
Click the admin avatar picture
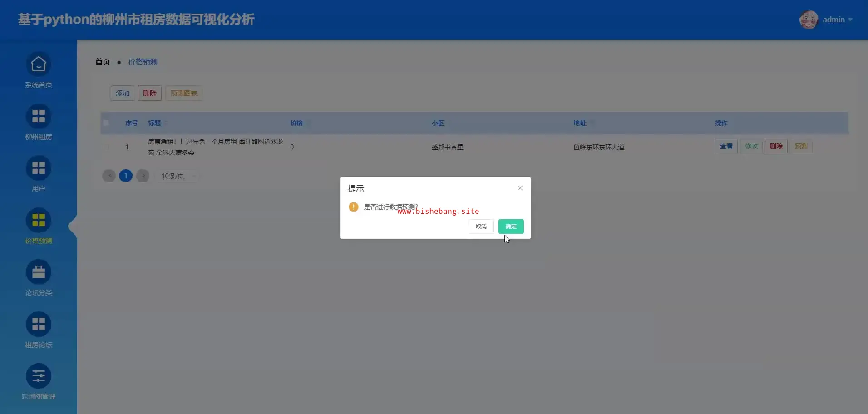[x=809, y=20]
